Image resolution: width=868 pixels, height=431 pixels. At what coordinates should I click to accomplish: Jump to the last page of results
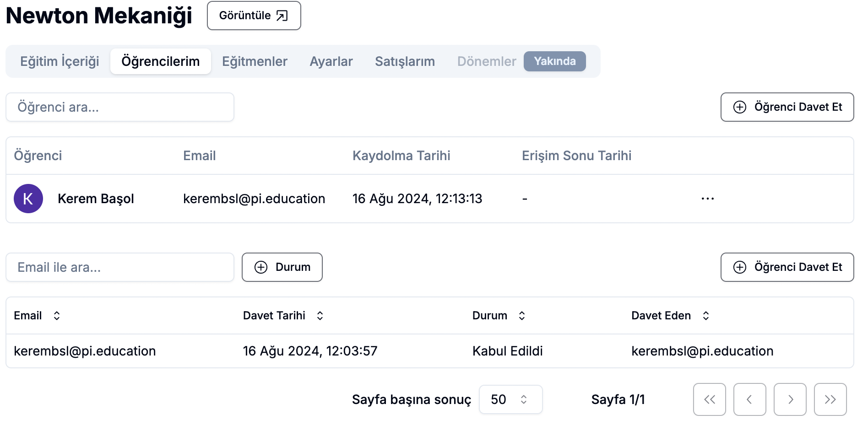(830, 399)
